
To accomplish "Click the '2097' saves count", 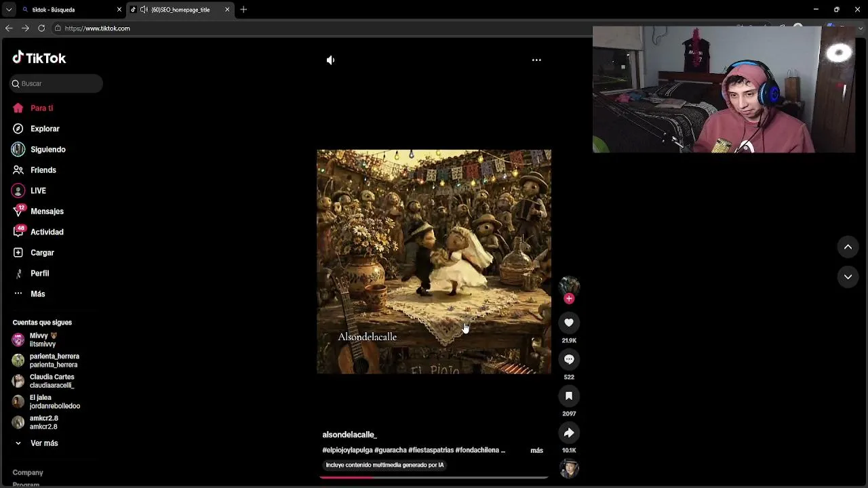I will (x=569, y=413).
